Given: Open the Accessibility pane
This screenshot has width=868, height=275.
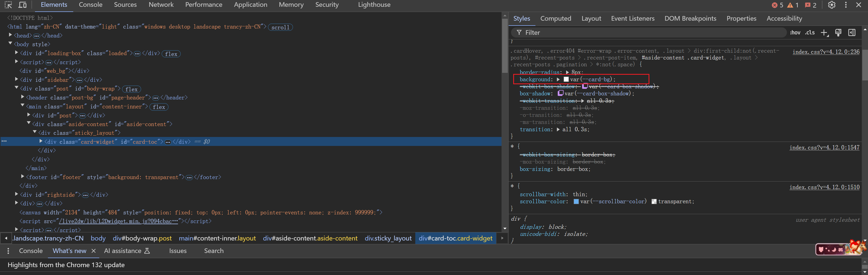Looking at the screenshot, I should pos(784,18).
